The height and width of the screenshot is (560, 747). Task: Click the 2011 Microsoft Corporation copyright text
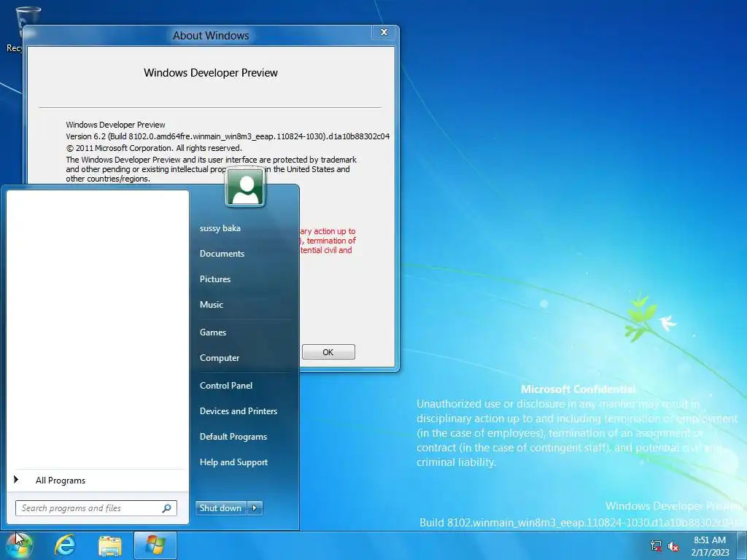(x=154, y=148)
